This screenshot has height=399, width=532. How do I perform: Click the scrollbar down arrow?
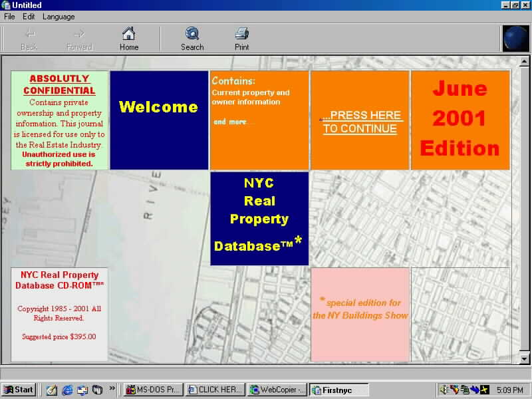[x=525, y=358]
